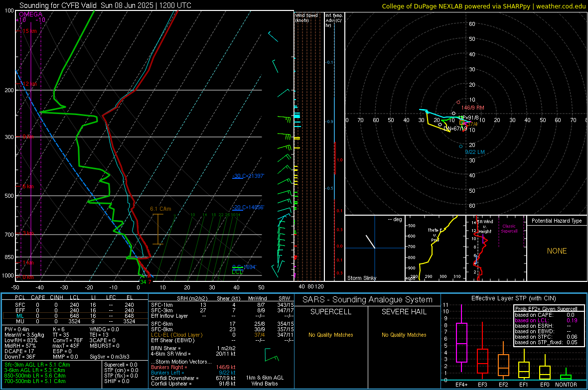Click the 'Potential Hazard Type' header
588x390 pixels.
pos(557,221)
